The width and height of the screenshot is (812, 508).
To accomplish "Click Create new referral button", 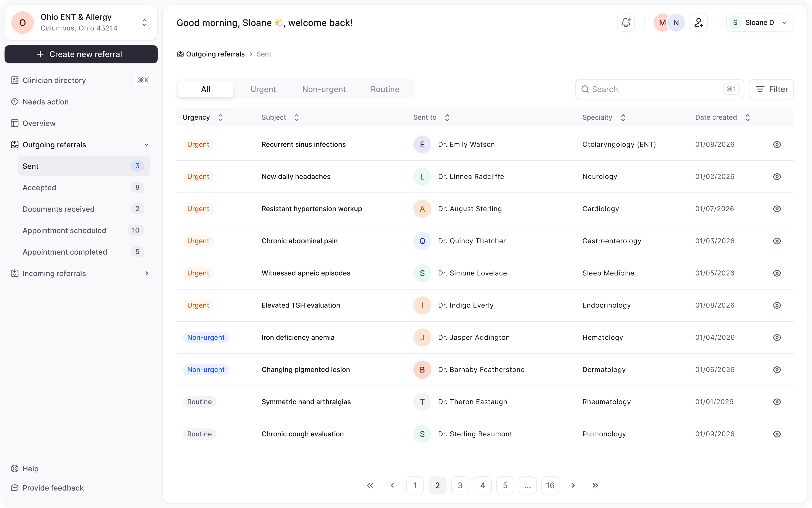I will 81,54.
